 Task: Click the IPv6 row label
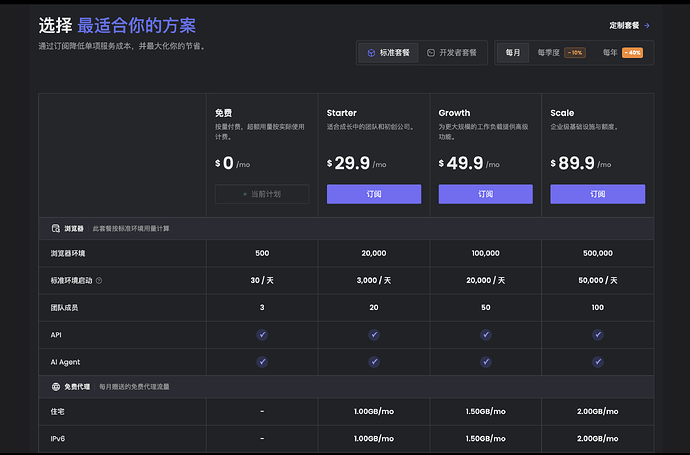58,439
